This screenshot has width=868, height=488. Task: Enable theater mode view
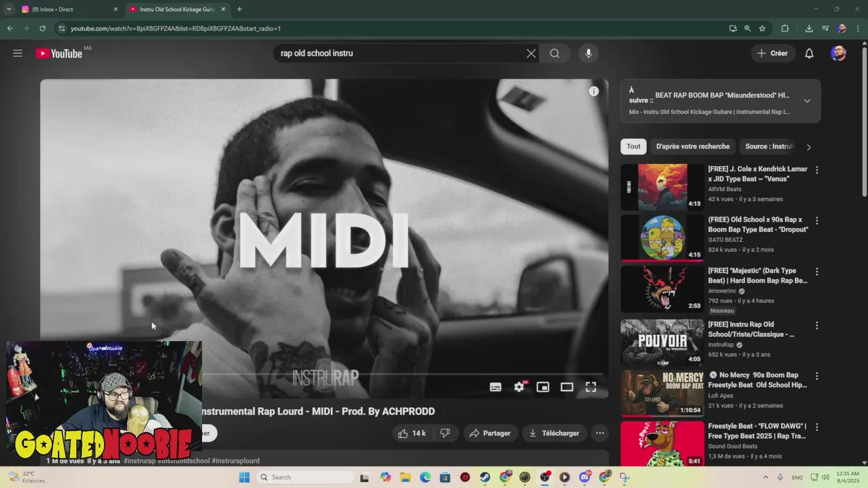click(x=567, y=387)
